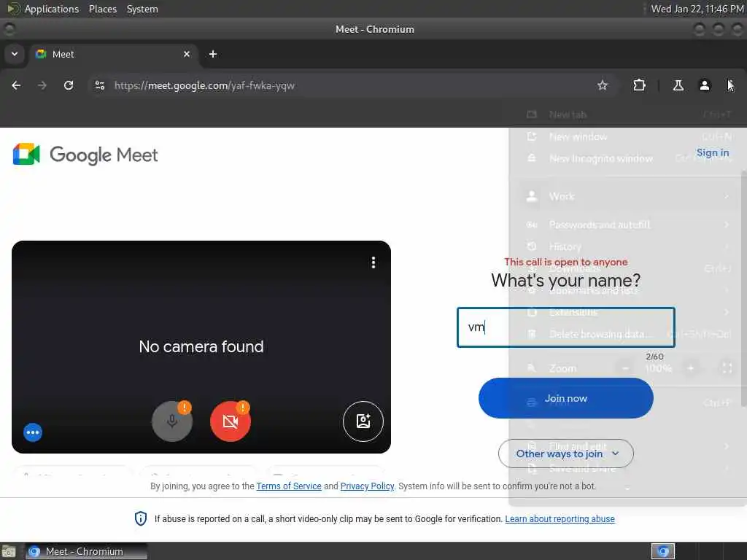
Task: Click the window menu icon in title bar
Action: click(9, 29)
